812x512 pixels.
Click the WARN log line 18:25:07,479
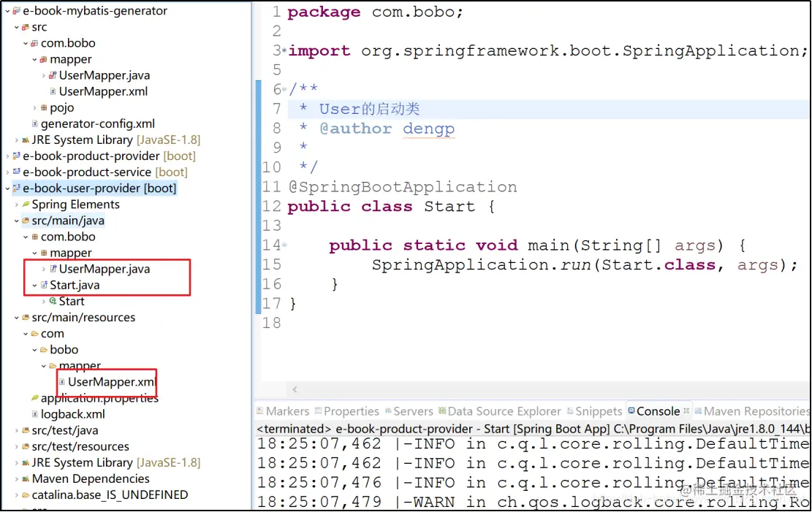click(532, 502)
